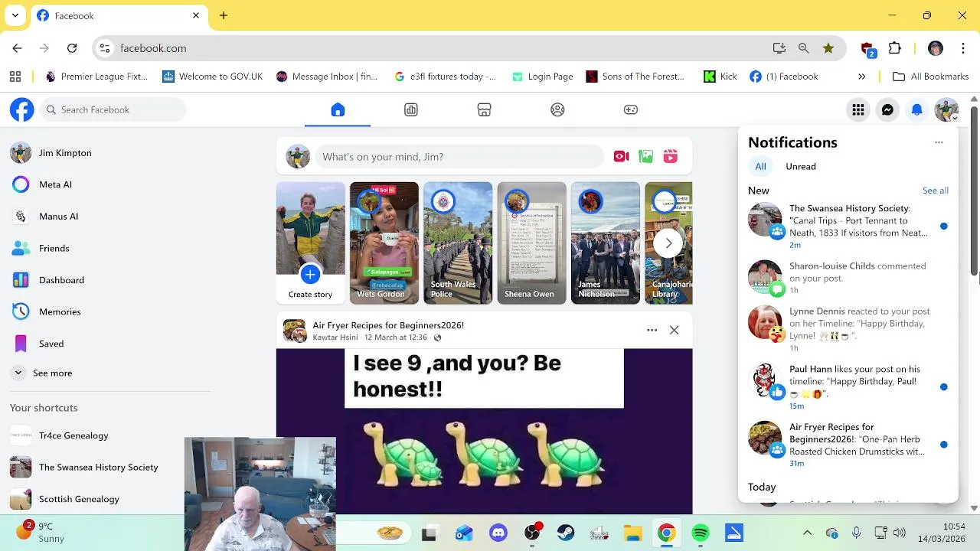Create a new story
The height and width of the screenshot is (551, 980).
[310, 243]
